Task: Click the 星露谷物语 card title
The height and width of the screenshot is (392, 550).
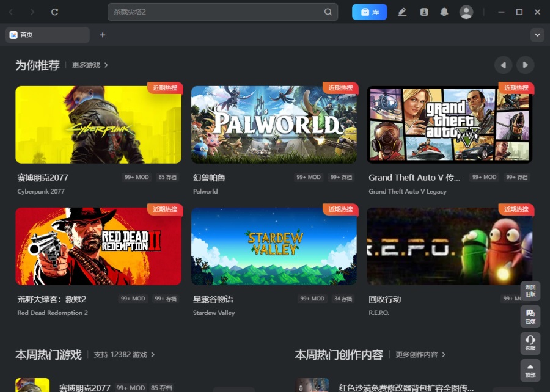Action: 213,299
